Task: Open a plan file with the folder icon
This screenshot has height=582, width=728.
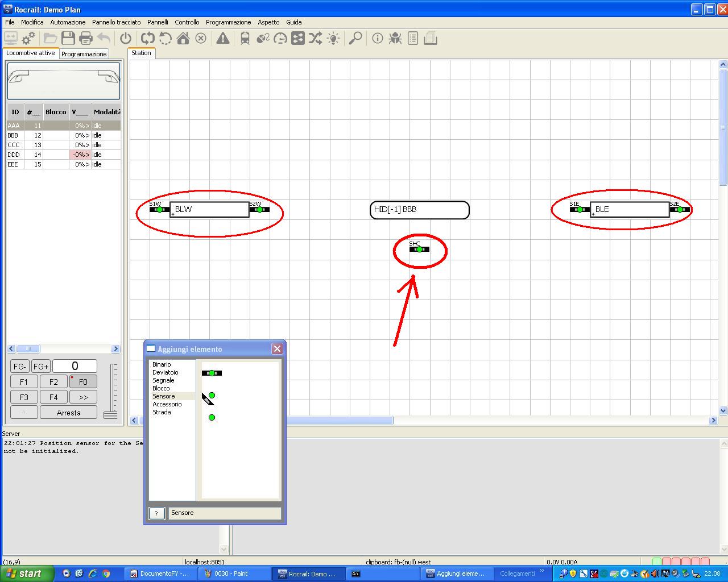Action: pyautogui.click(x=51, y=38)
